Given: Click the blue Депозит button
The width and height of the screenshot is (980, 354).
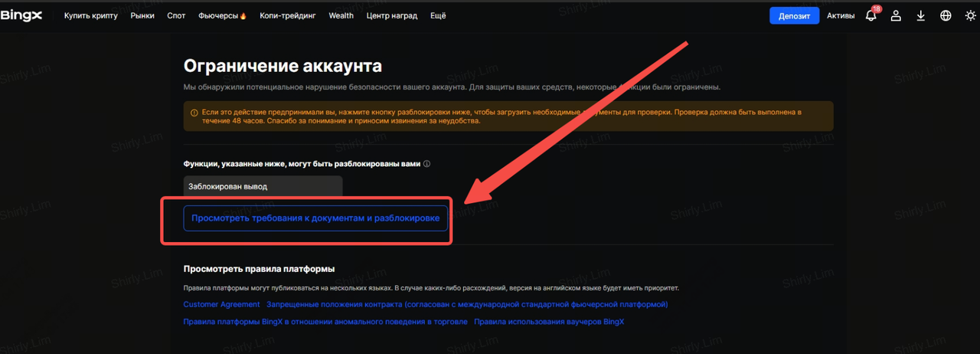Looking at the screenshot, I should pos(794,15).
